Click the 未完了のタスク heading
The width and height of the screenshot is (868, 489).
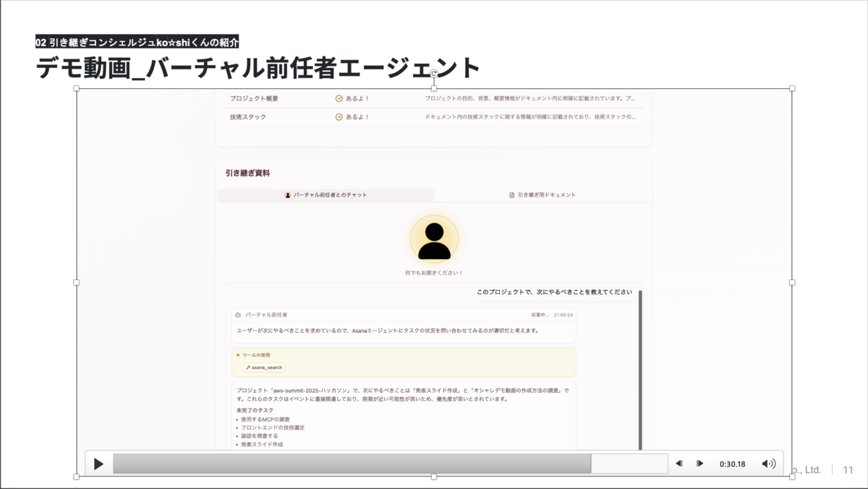pos(255,410)
